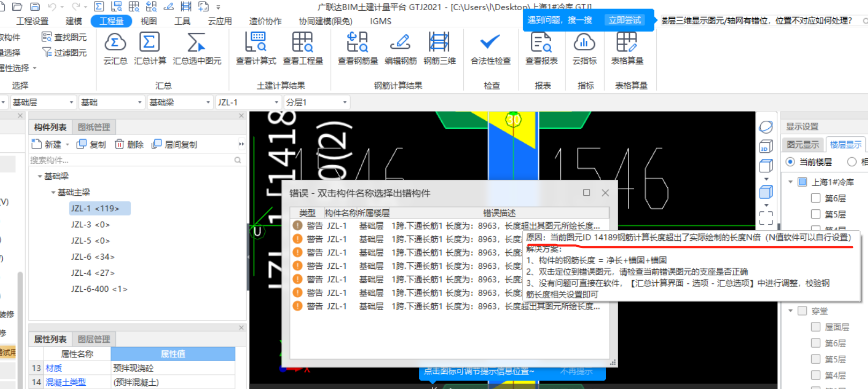Click search magnifier in component search box
The image size is (868, 389).
tap(238, 160)
